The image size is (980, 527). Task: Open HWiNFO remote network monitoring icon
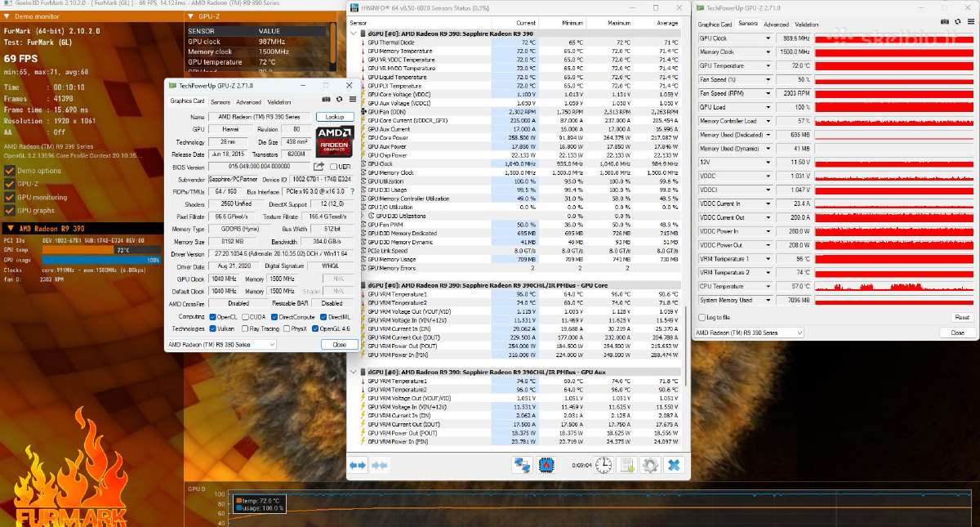tap(522, 465)
